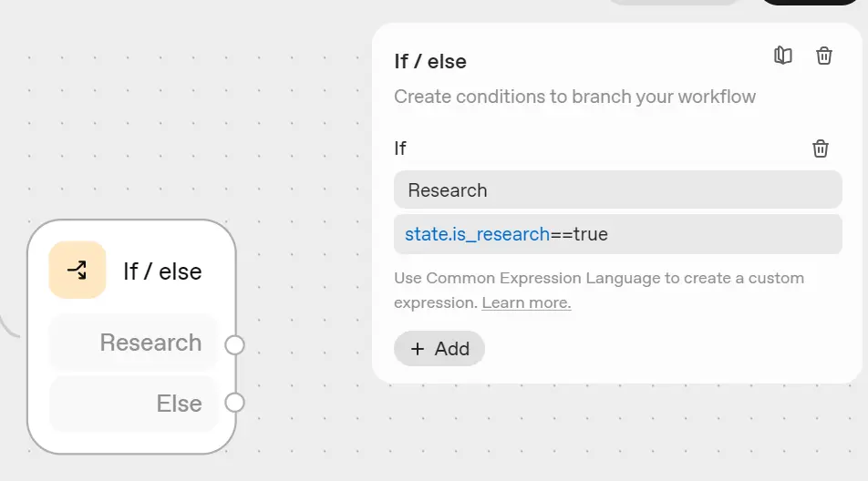The width and height of the screenshot is (868, 481).
Task: Click the If / else panel heading
Action: point(430,62)
